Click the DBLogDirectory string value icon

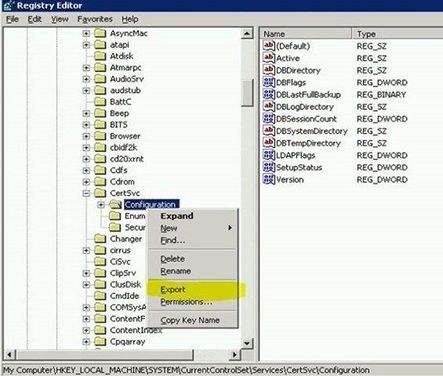coord(269,106)
